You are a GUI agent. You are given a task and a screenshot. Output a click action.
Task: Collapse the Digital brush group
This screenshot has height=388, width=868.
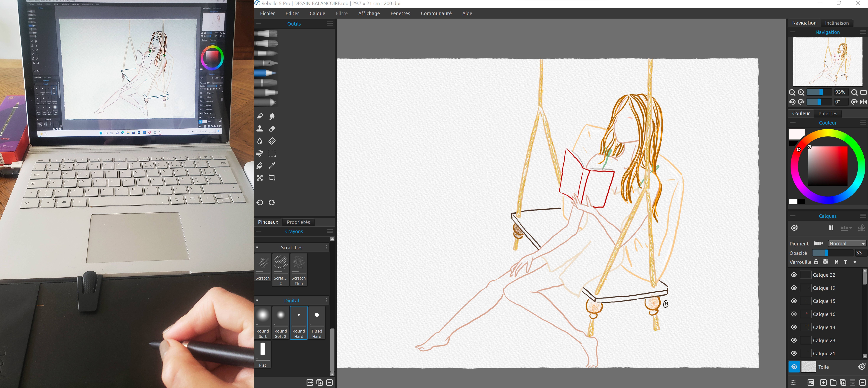point(257,300)
